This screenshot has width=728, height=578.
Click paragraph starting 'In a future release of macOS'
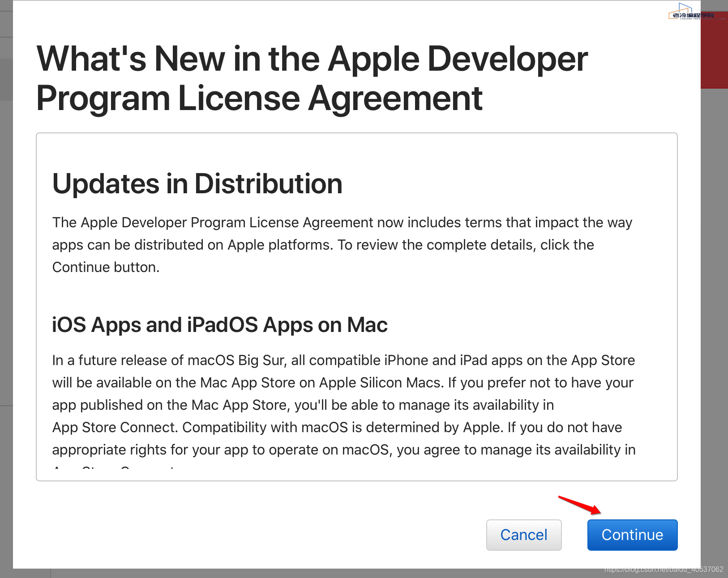344,410
